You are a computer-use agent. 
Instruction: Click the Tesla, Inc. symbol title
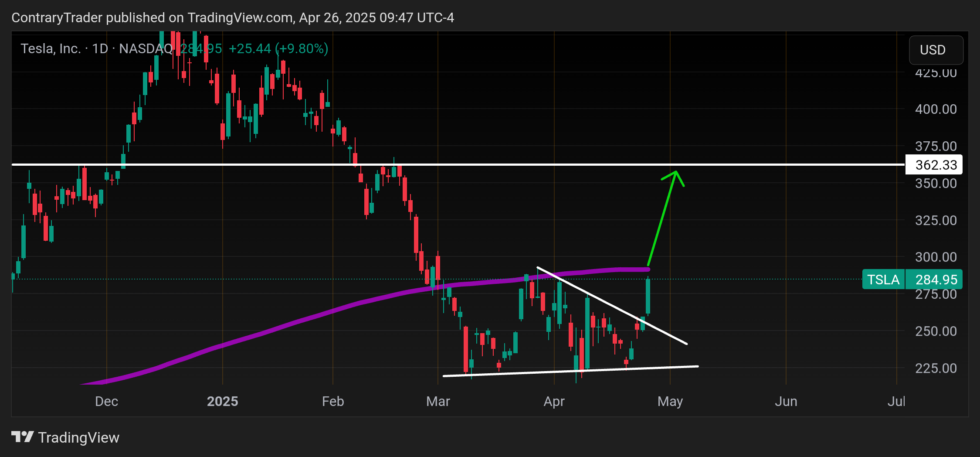(x=51, y=48)
